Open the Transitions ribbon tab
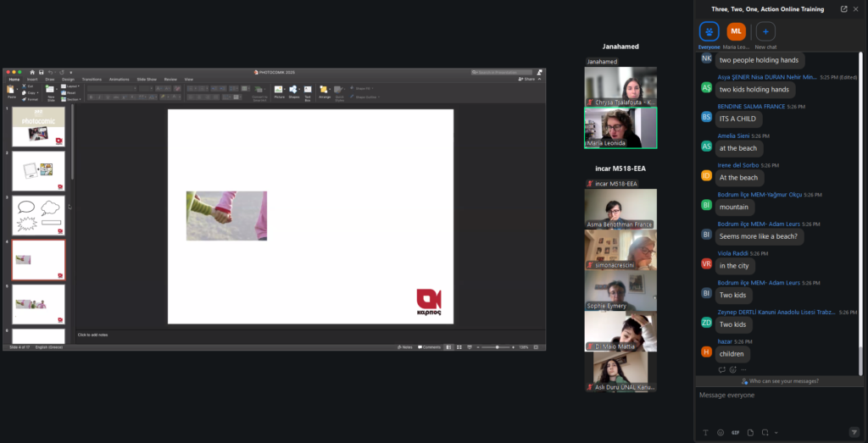This screenshot has height=443, width=868. click(x=92, y=79)
